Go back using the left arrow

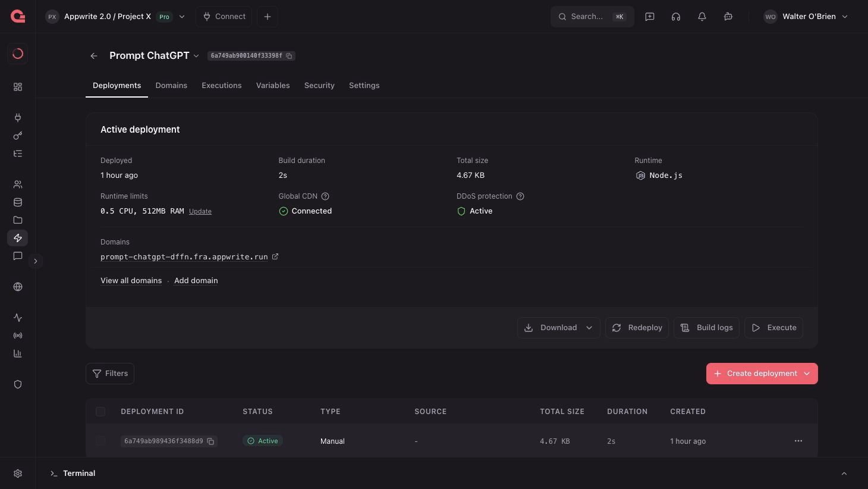click(94, 56)
